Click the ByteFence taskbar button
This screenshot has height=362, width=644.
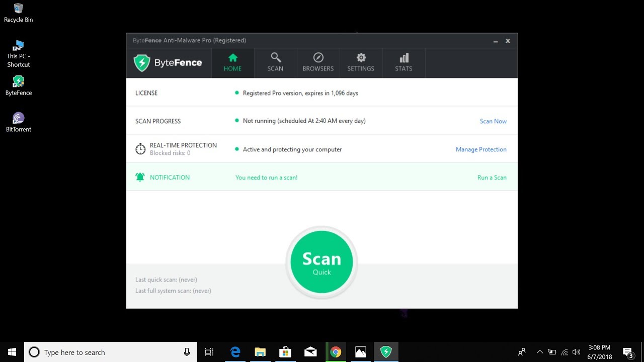[x=386, y=352]
